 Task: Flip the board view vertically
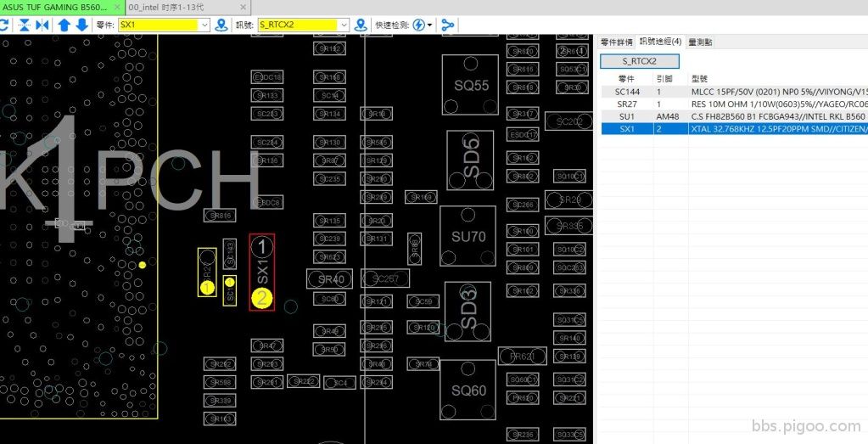point(25,25)
